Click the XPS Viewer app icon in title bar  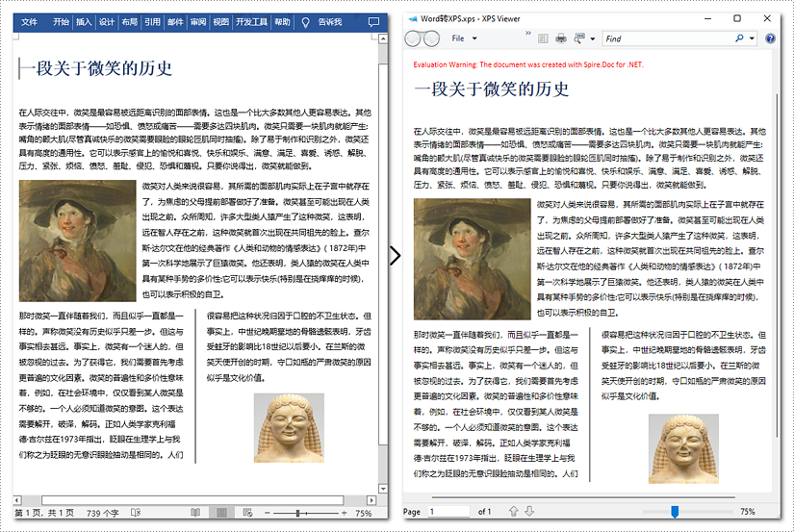tap(412, 18)
